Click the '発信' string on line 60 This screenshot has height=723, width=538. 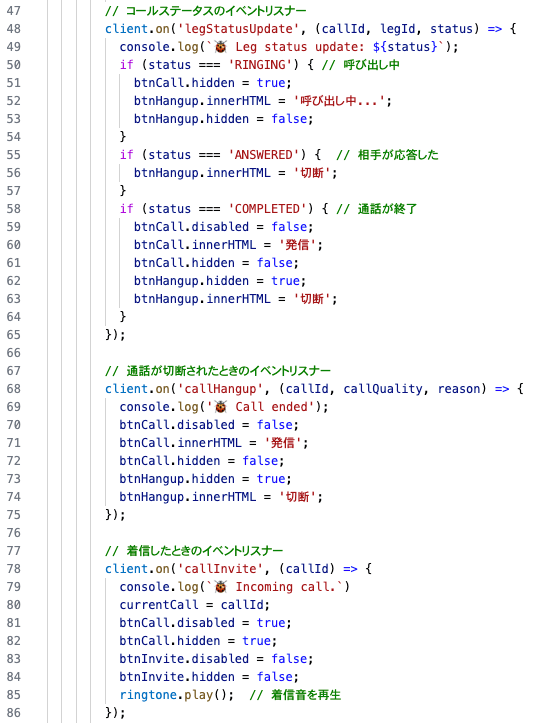[x=296, y=244]
